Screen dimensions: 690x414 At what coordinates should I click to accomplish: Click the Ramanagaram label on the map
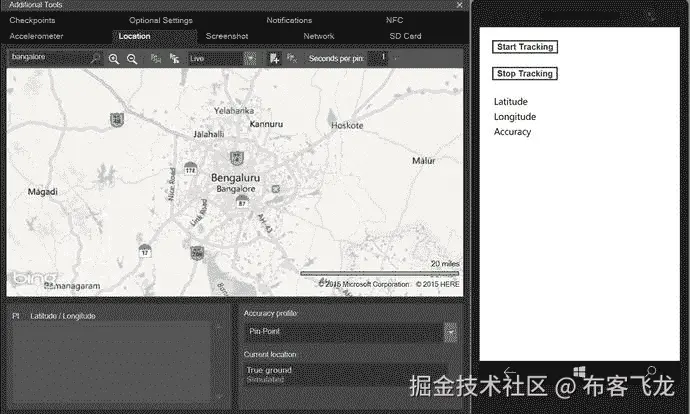coord(72,286)
